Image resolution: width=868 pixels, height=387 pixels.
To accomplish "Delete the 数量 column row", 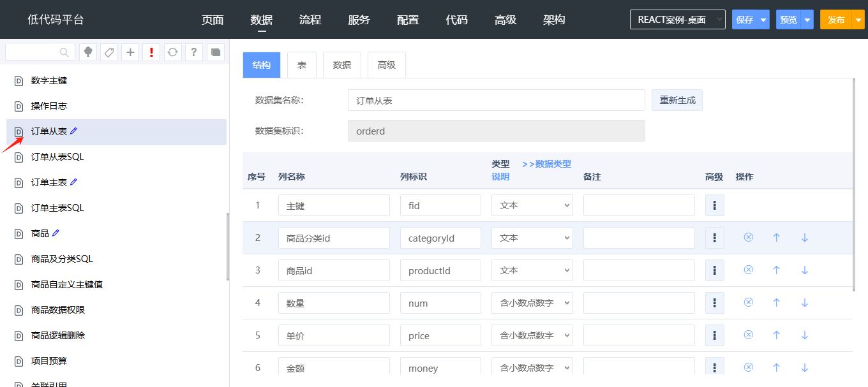I will coord(749,302).
